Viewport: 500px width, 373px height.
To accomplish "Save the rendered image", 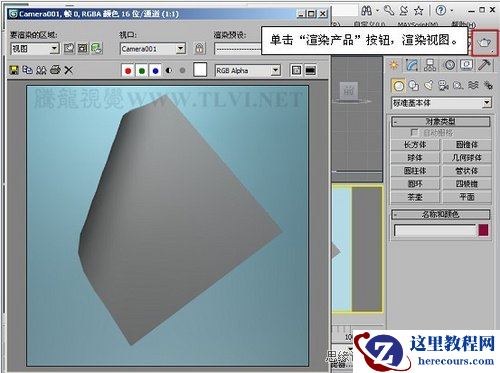I will point(14,70).
